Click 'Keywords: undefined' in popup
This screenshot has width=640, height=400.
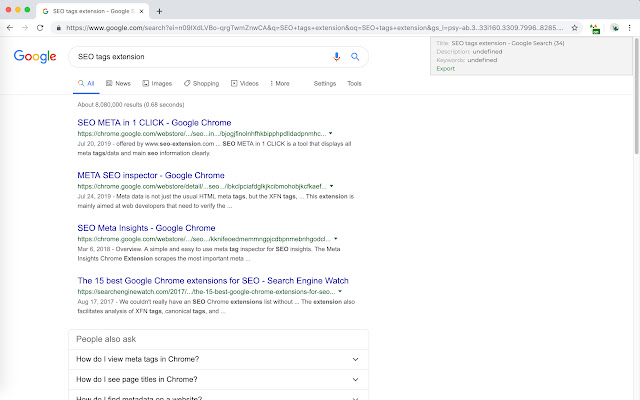[x=467, y=60]
